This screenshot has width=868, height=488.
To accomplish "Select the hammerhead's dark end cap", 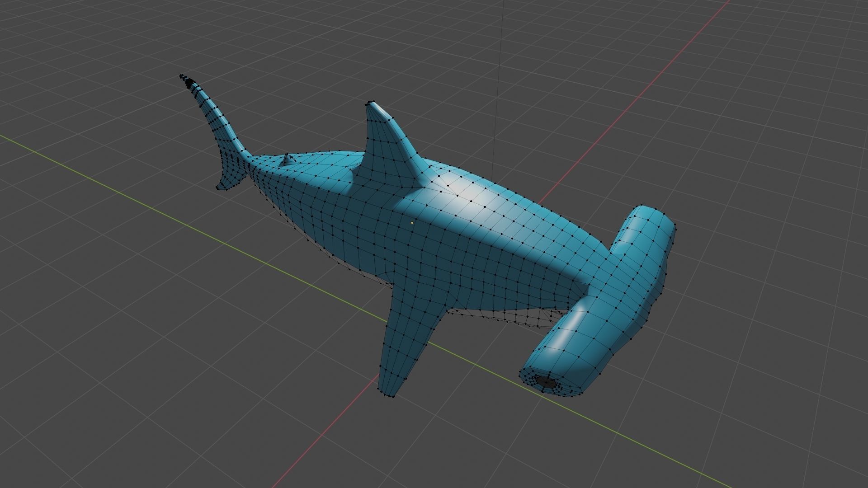I will click(x=546, y=382).
